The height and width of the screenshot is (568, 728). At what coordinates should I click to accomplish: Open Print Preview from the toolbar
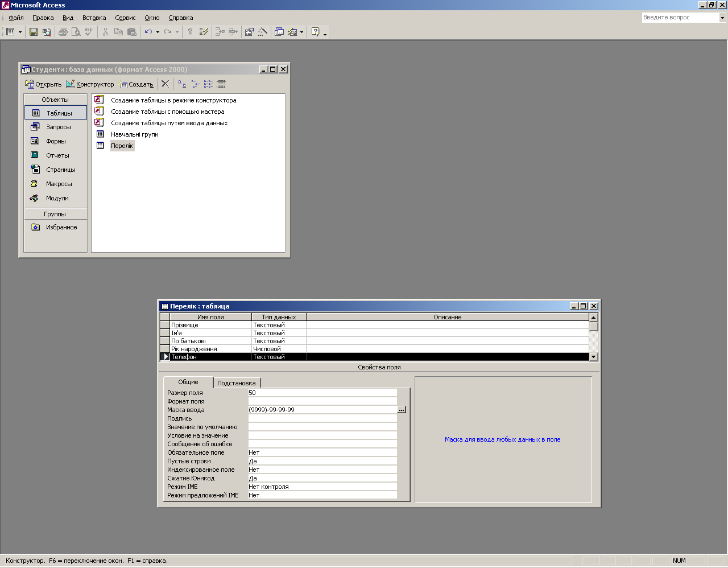76,32
